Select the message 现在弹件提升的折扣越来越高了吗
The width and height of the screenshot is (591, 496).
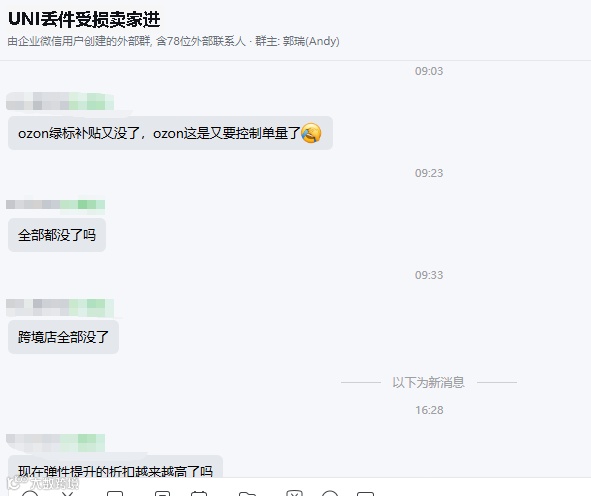115,467
